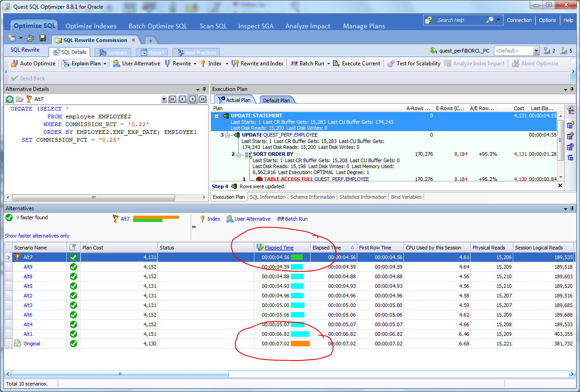Open the Alt7 alternative selector dropdown
This screenshot has width=580, height=392.
[164, 99]
